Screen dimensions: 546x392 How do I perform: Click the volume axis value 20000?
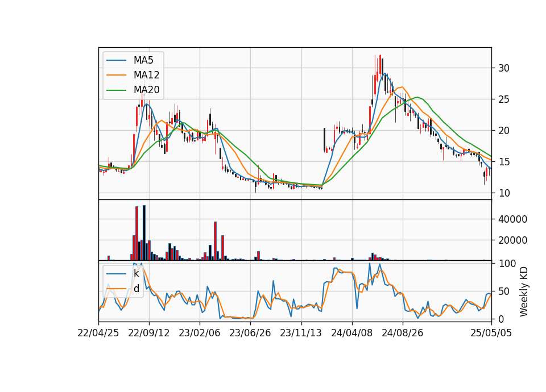pyautogui.click(x=512, y=240)
